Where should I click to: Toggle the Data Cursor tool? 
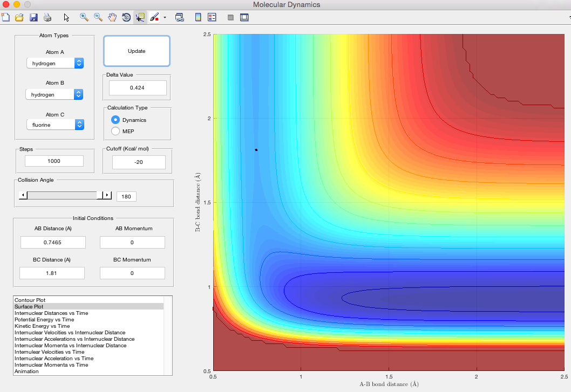[140, 17]
